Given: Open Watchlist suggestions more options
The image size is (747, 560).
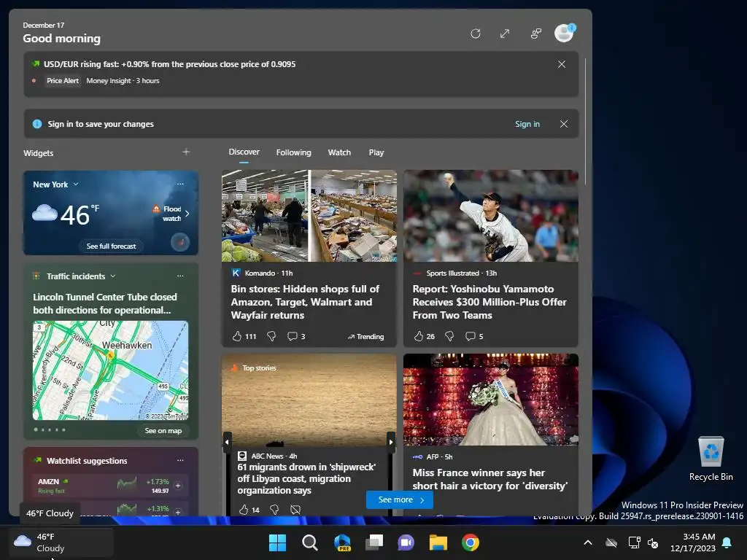Looking at the screenshot, I should 181,461.
